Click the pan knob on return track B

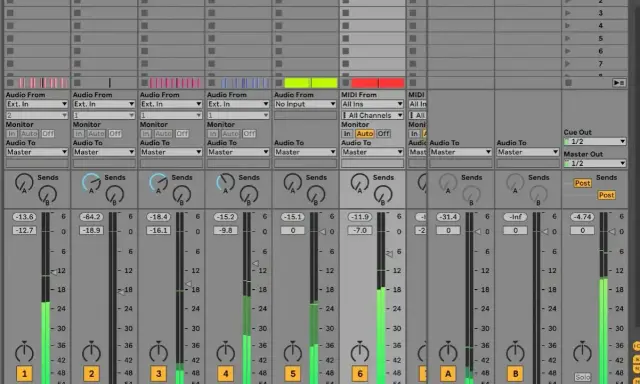(x=515, y=352)
